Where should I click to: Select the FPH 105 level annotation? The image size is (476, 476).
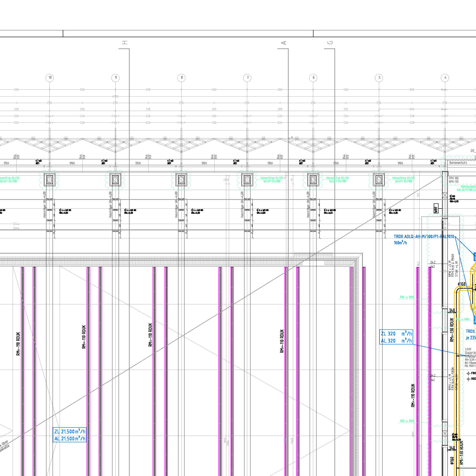pos(454,178)
